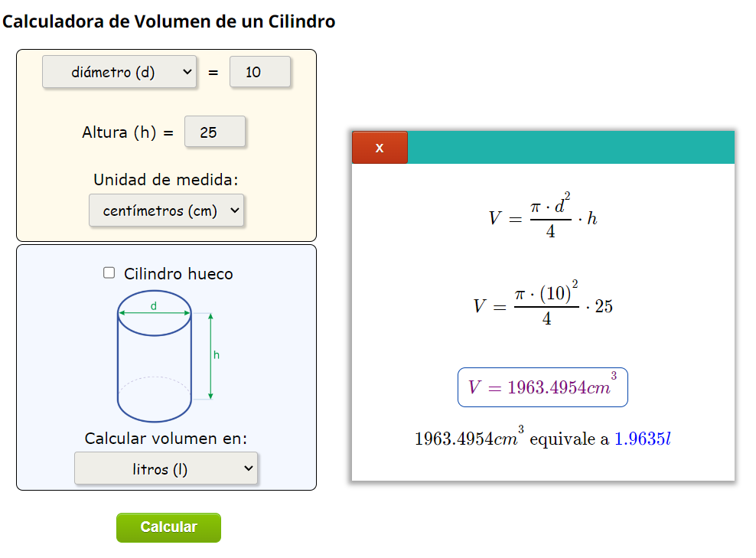Open the "diámetro (d)" measurement dropdown
This screenshot has height=558, width=756.
pyautogui.click(x=119, y=71)
